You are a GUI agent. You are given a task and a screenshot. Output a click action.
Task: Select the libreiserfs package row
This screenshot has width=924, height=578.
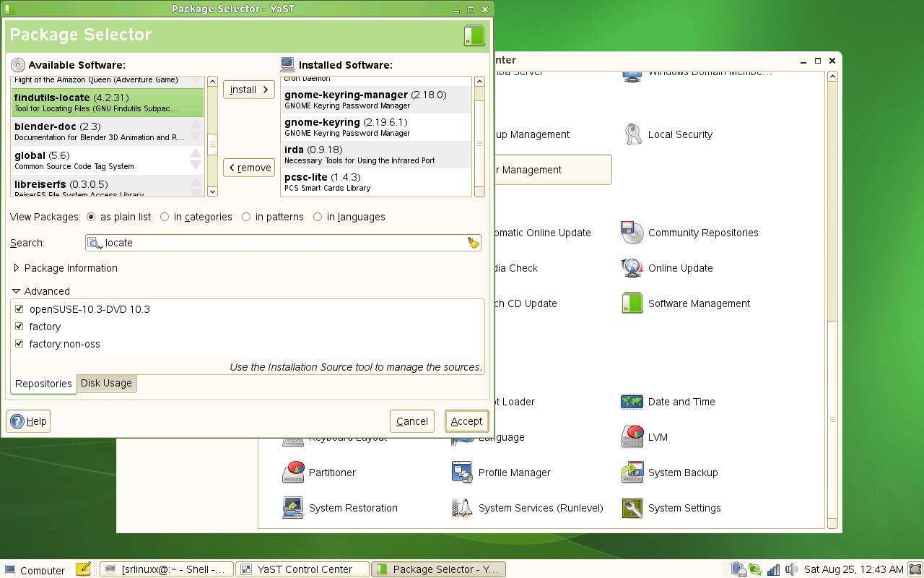(108, 186)
